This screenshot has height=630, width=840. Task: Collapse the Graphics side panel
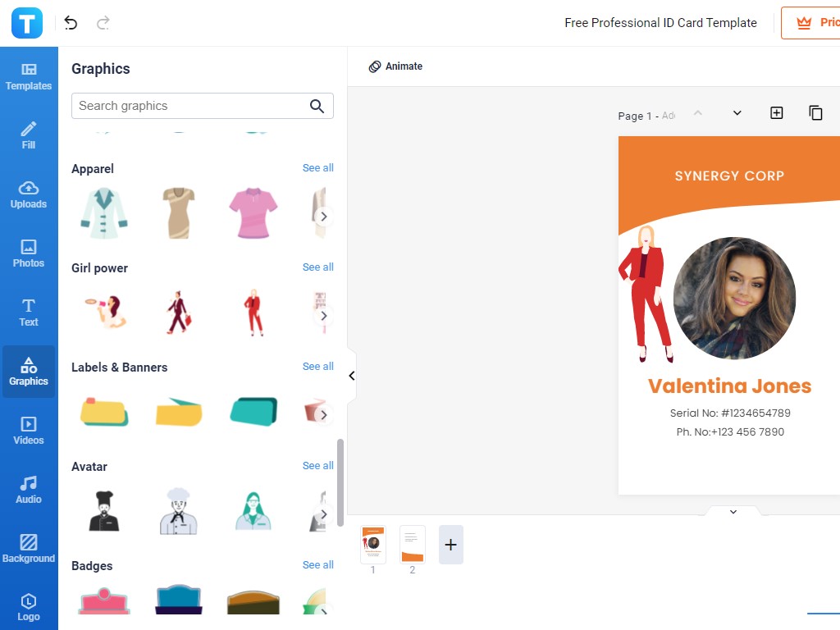tap(352, 376)
